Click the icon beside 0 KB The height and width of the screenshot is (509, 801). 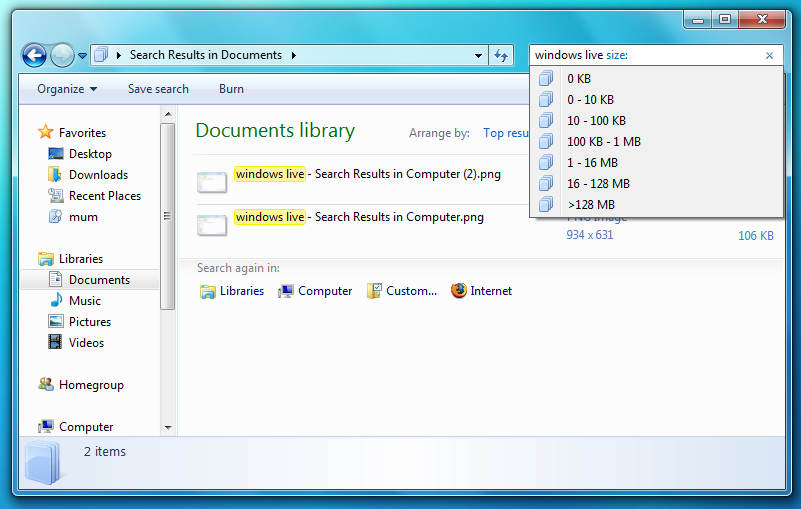tap(546, 78)
